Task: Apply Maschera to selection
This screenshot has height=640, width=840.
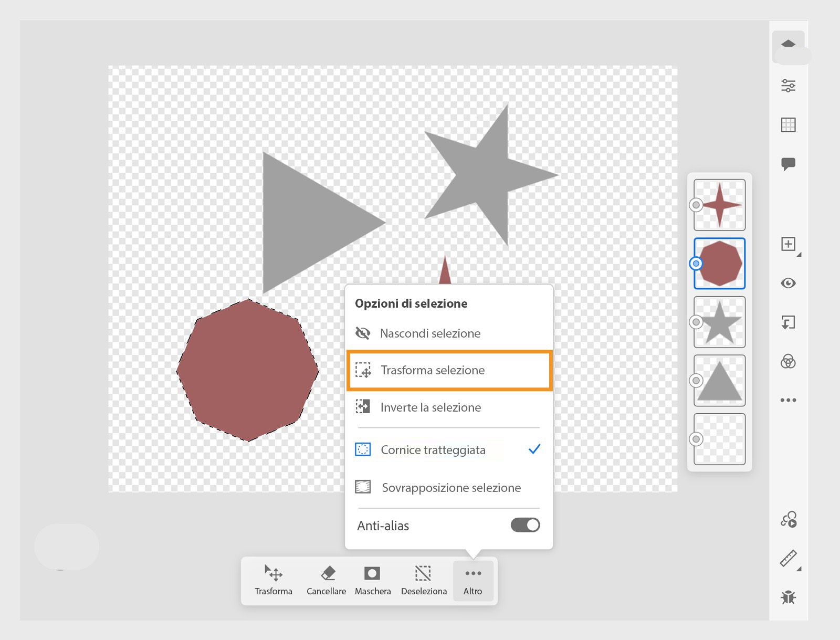Action: 373,581
